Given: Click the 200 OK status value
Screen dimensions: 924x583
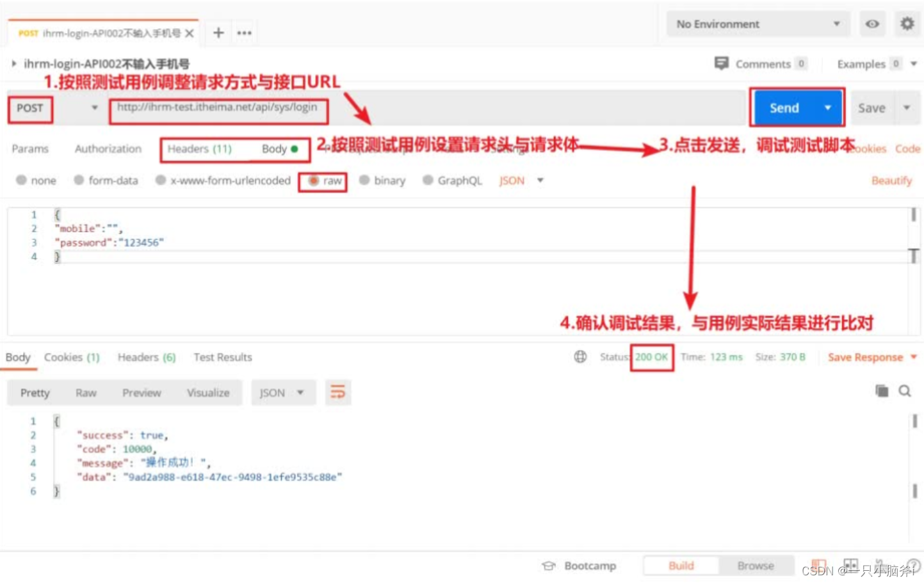Looking at the screenshot, I should (651, 357).
